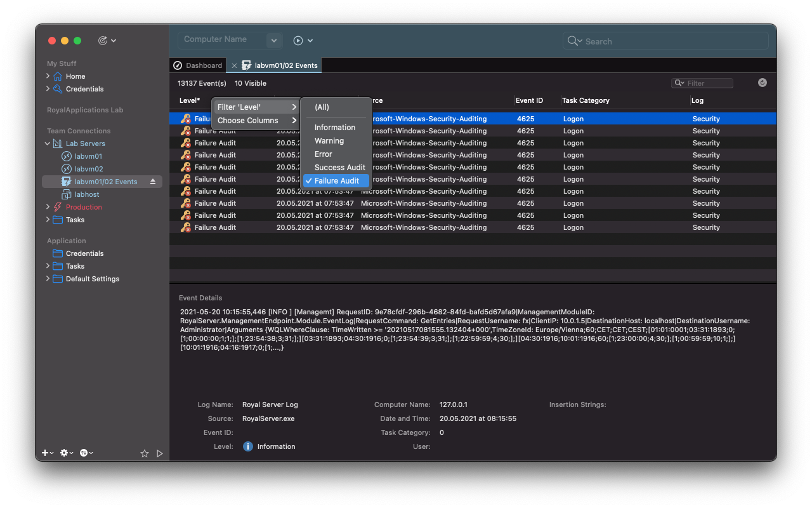
Task: Click the eject icon next to labvm01/02 Events
Action: pos(153,182)
